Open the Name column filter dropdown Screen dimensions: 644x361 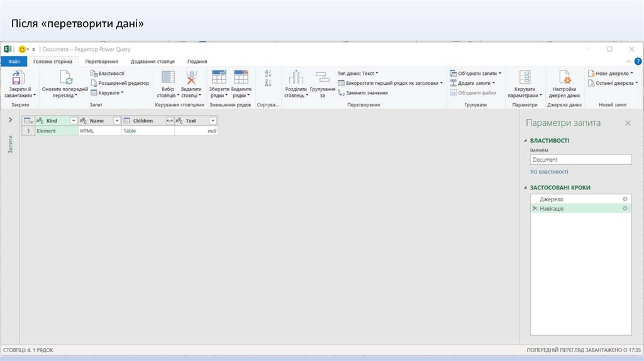click(x=116, y=121)
